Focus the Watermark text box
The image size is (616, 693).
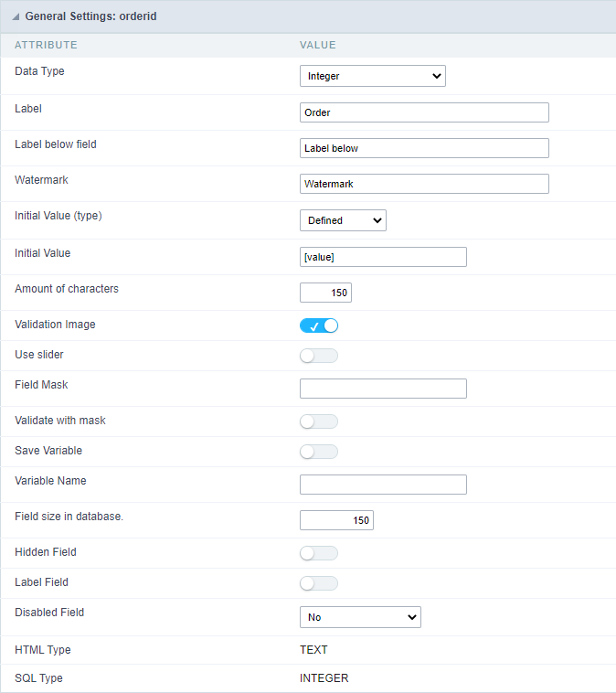pos(424,184)
